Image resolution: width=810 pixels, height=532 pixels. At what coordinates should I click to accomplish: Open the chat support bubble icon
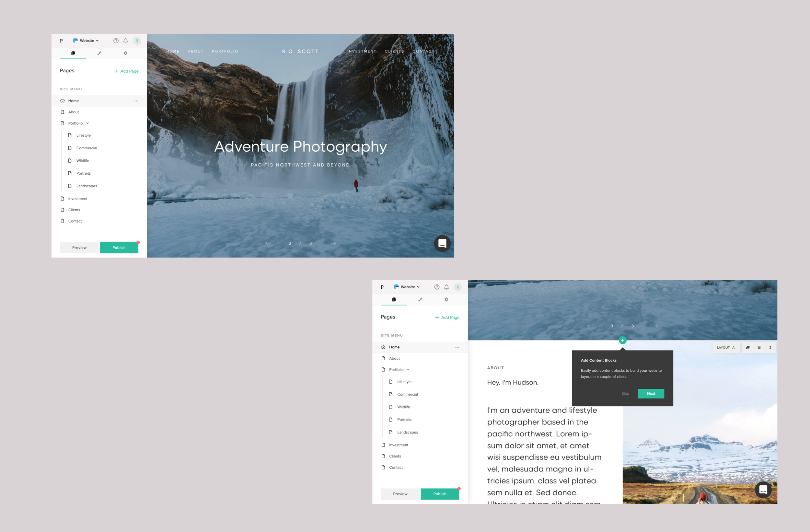pos(443,243)
